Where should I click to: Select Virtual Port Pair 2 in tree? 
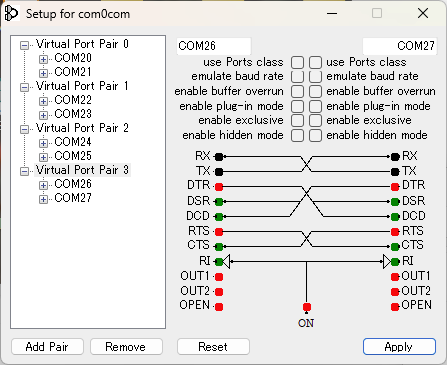(82, 128)
